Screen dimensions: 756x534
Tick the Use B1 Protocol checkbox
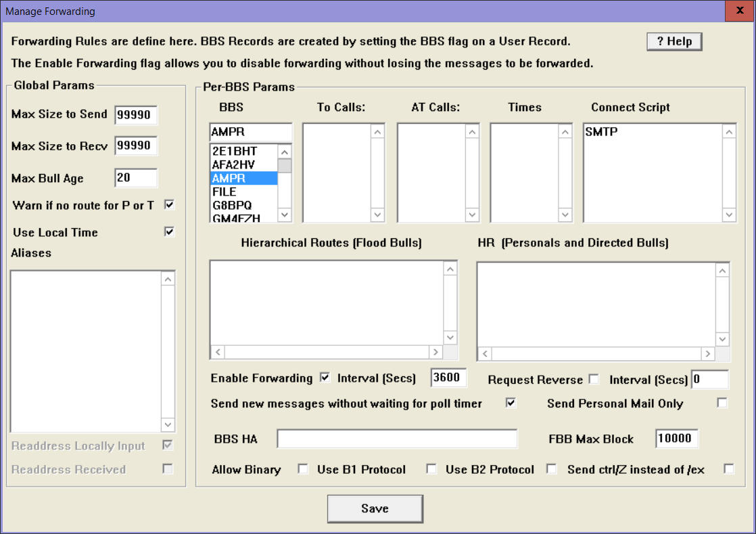click(x=431, y=468)
